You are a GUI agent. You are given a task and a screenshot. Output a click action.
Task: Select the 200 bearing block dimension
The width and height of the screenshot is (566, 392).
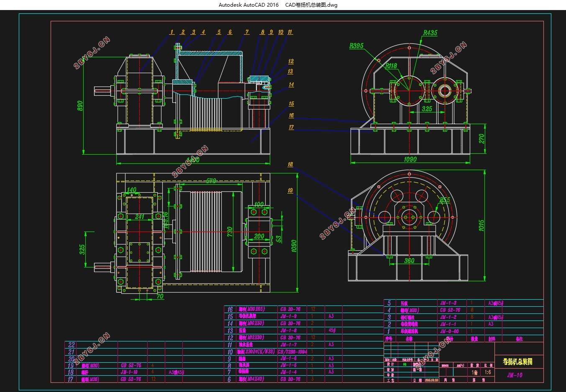tap(259, 236)
